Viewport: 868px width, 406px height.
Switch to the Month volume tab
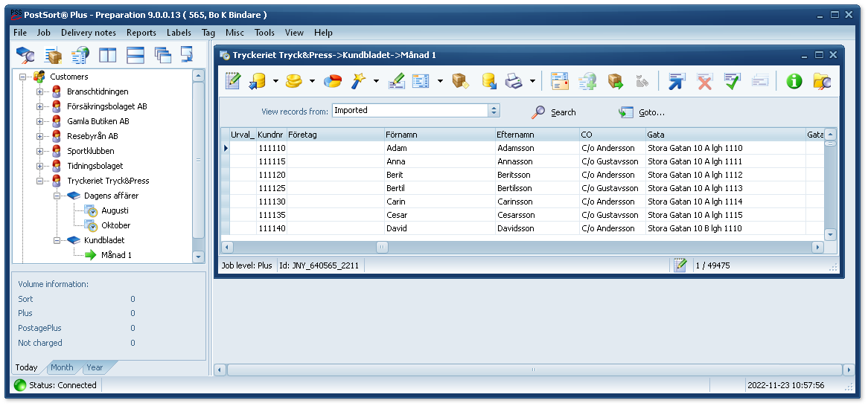tap(62, 367)
